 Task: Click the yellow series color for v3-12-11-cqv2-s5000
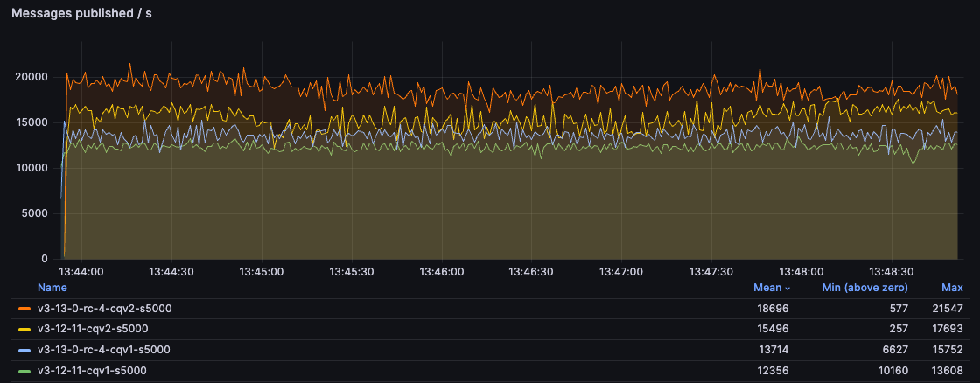pyautogui.click(x=24, y=329)
